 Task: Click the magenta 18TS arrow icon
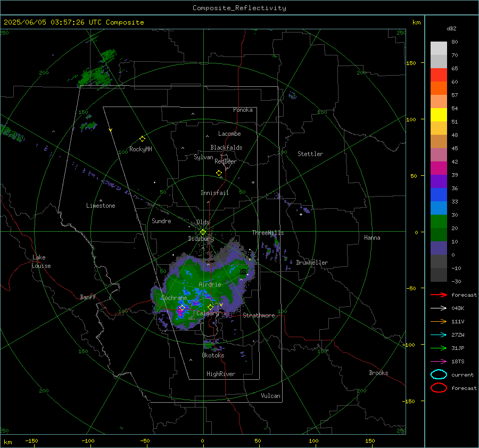(x=439, y=361)
